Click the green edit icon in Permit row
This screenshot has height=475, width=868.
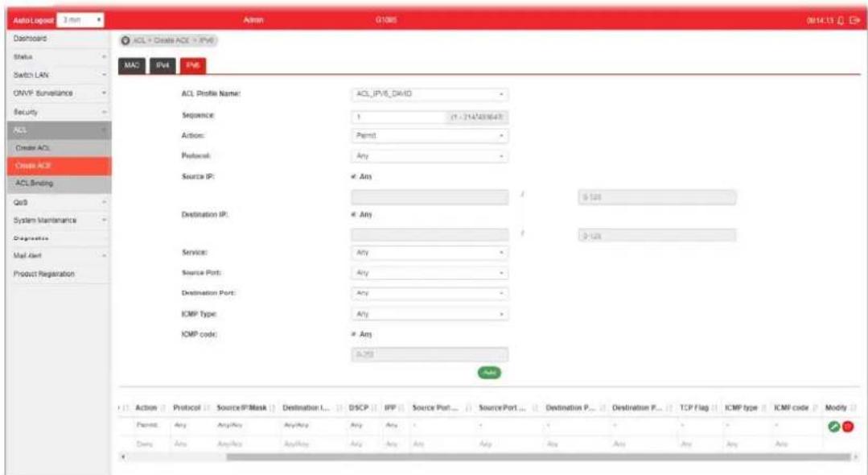tap(833, 426)
